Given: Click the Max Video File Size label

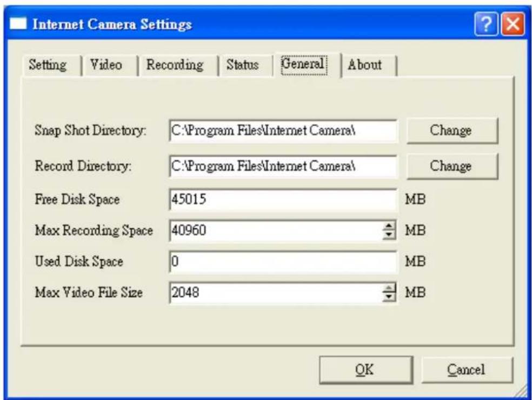Looking at the screenshot, I should point(89,292).
